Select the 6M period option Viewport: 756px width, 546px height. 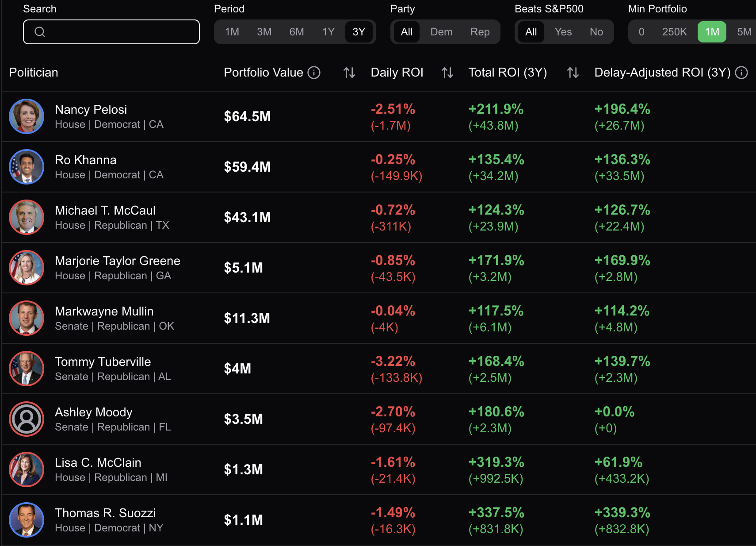[x=297, y=32]
